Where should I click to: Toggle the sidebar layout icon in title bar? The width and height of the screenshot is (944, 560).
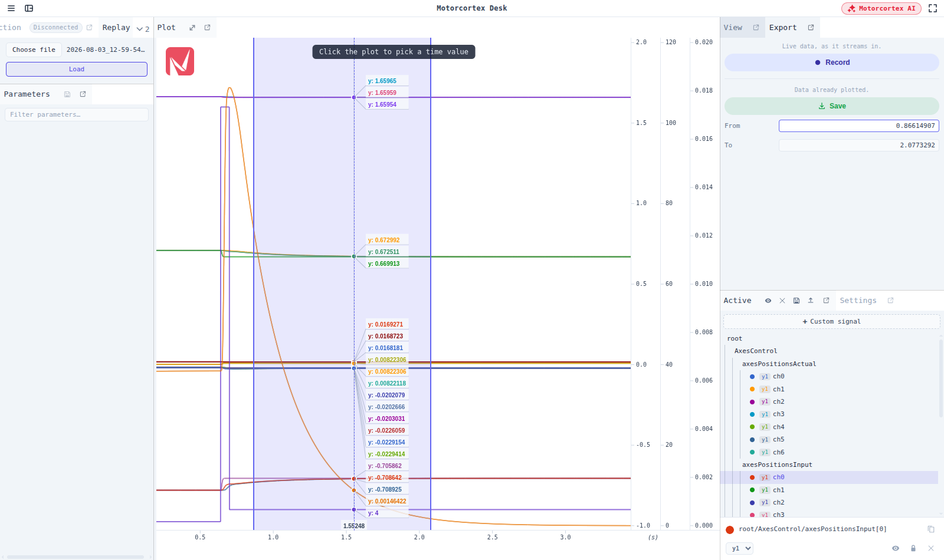coord(29,8)
